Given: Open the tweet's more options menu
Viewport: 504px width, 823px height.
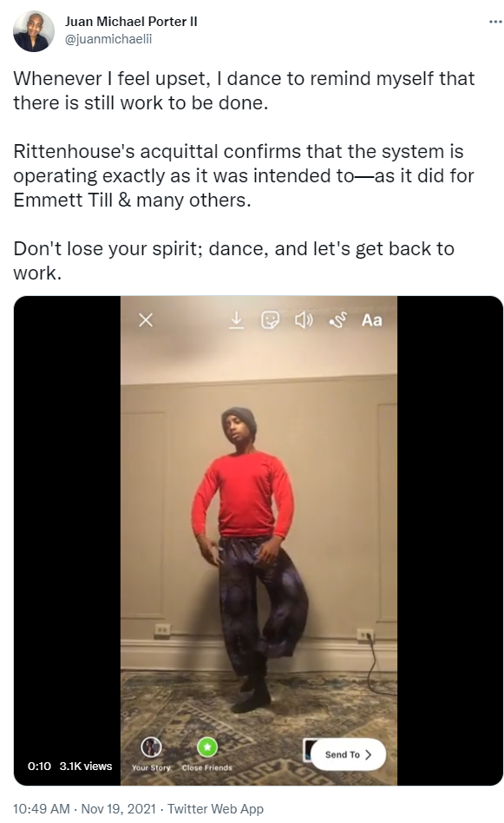Looking at the screenshot, I should (x=495, y=22).
